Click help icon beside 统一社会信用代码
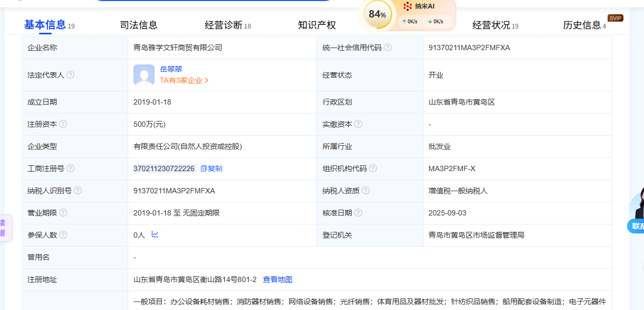The width and height of the screenshot is (644, 310). (x=388, y=48)
